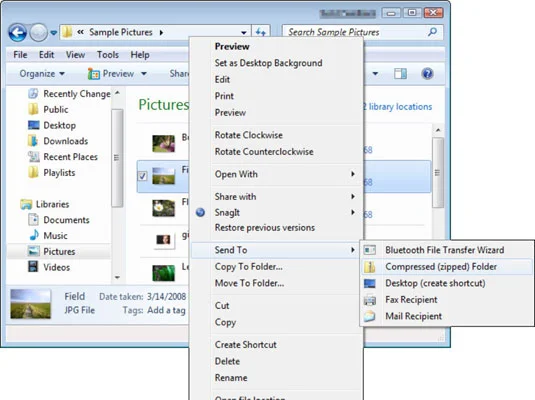
Task: Click Set as Desktop Background
Action: (269, 63)
